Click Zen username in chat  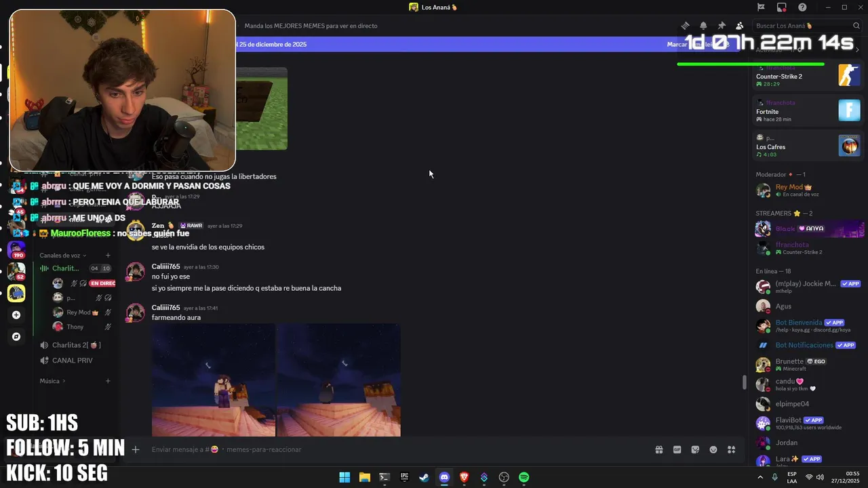(158, 226)
